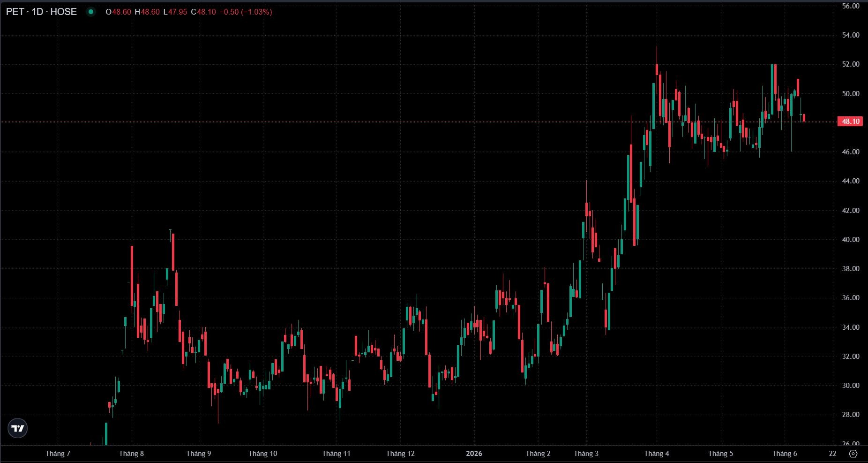Click the PET · 1D · HOSE symbol title
This screenshot has width=868, height=463.
click(x=41, y=12)
